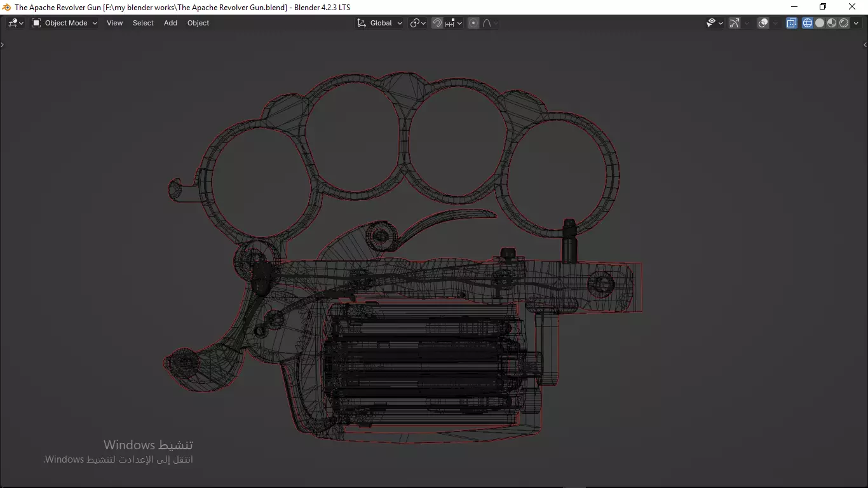Toggle the snap magnet icon
This screenshot has height=488, width=868.
click(x=437, y=23)
